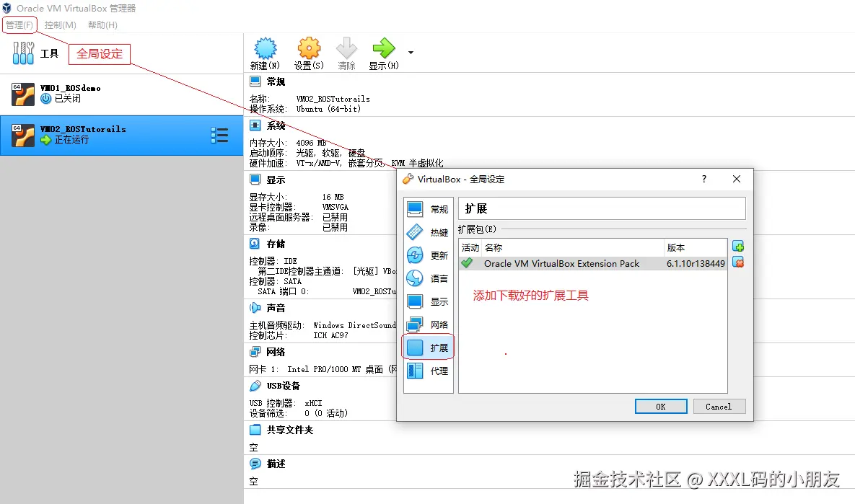855x504 pixels.
Task: Click the 描述 speech bubble icon
Action: pyautogui.click(x=255, y=464)
